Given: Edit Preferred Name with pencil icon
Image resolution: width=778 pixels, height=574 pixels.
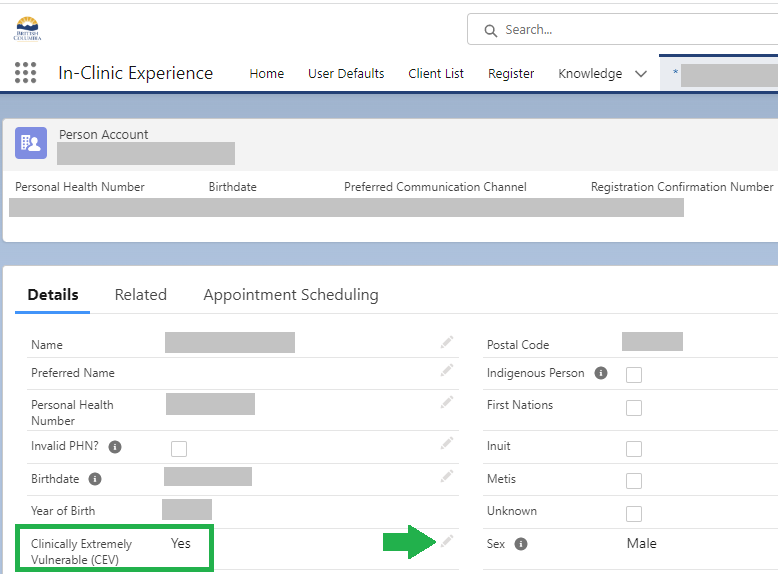Looking at the screenshot, I should [447, 370].
